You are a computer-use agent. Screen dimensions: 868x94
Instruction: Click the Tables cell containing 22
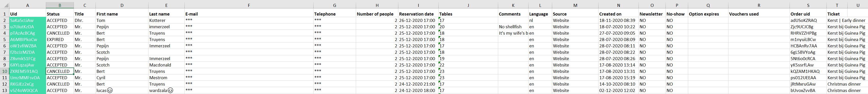pyautogui.click(x=468, y=65)
